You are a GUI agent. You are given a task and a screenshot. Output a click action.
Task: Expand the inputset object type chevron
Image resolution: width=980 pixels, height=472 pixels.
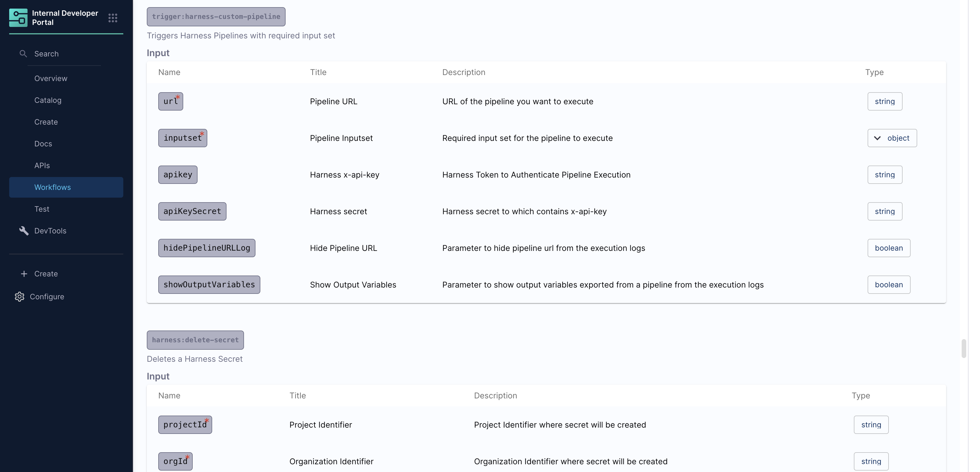[877, 138]
